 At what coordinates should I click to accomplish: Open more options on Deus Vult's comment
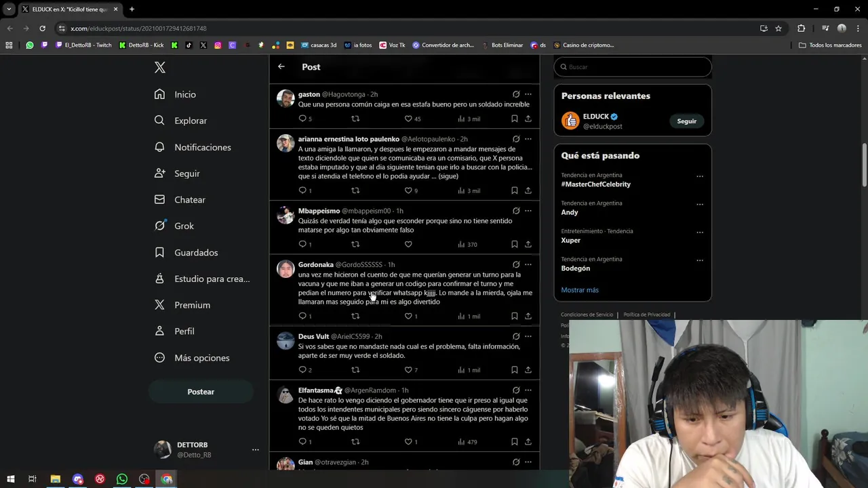[528, 336]
